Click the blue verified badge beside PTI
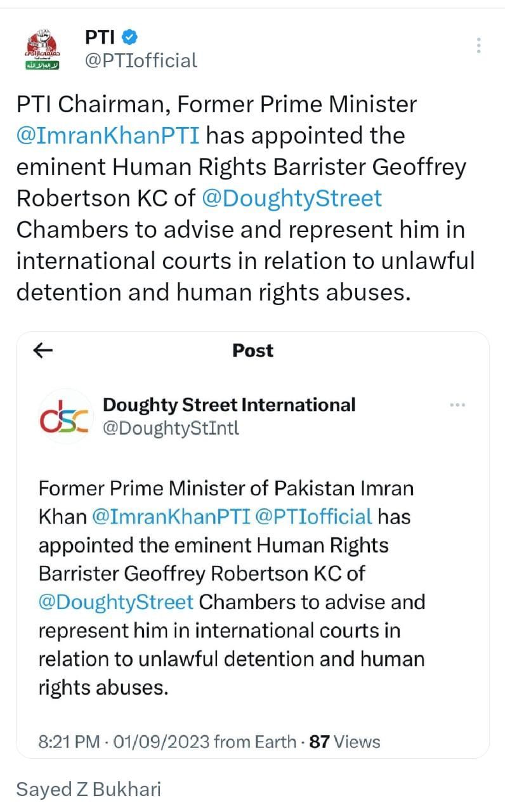Screen dimensions: 505x812 (129, 37)
